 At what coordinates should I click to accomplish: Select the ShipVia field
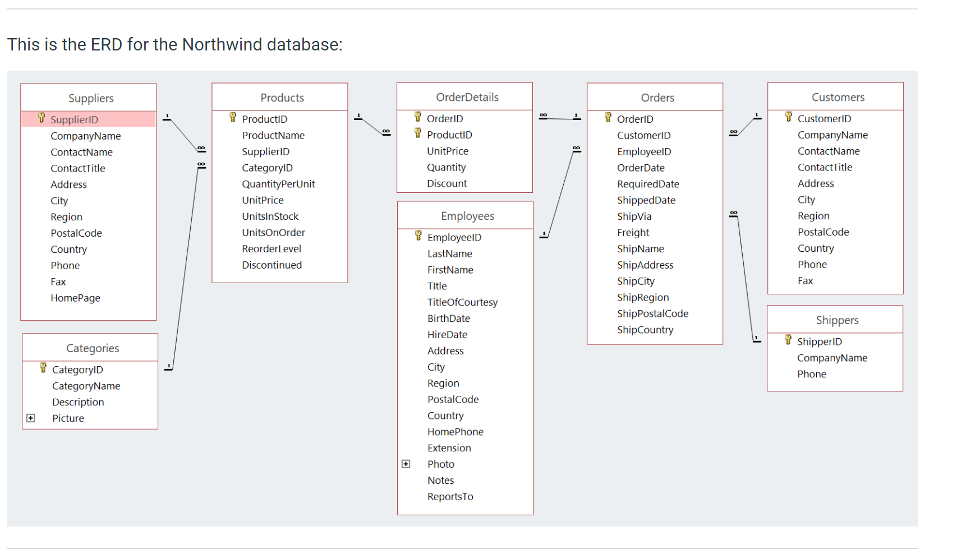[x=634, y=217]
